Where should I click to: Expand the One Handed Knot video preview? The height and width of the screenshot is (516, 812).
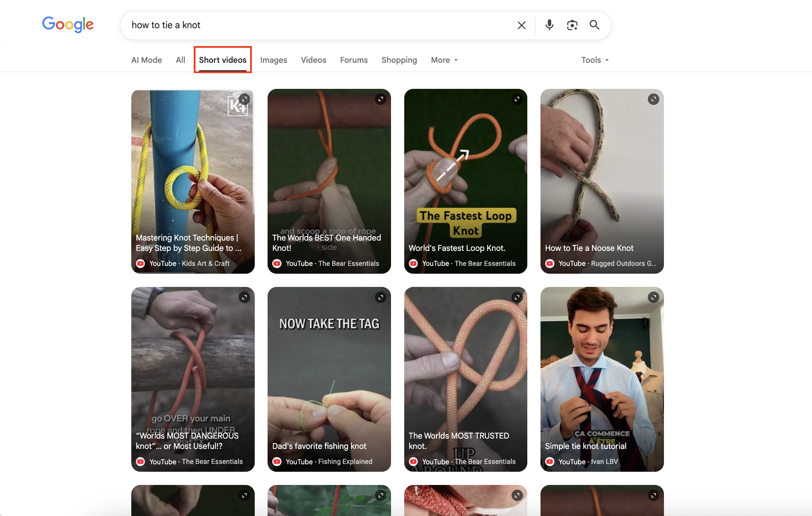tap(381, 99)
